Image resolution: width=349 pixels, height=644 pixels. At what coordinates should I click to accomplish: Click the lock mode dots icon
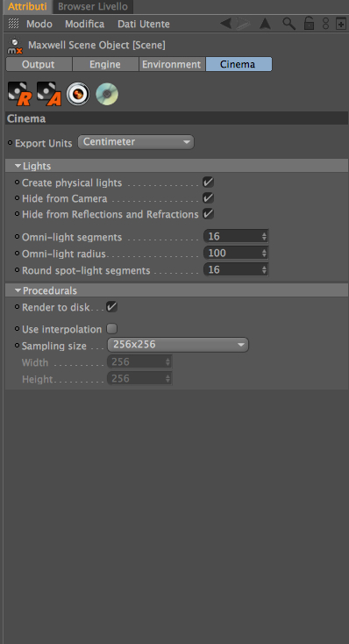pos(325,24)
